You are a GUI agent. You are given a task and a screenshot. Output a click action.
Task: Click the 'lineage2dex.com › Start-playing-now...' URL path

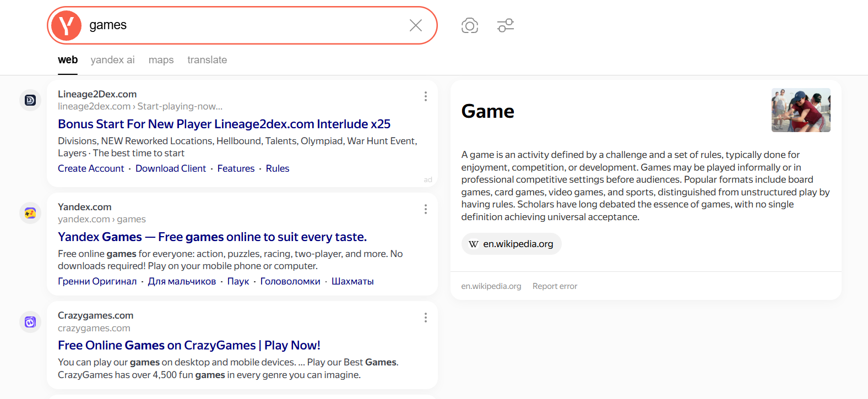140,106
